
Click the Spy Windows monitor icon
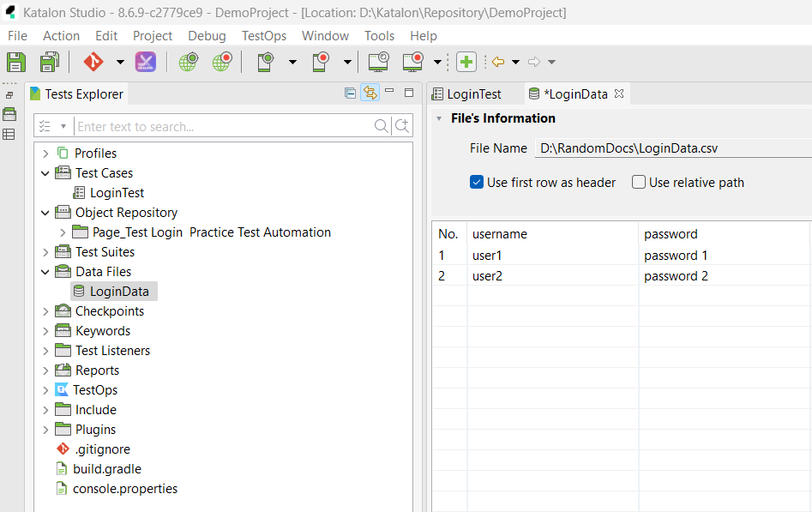pyautogui.click(x=378, y=63)
